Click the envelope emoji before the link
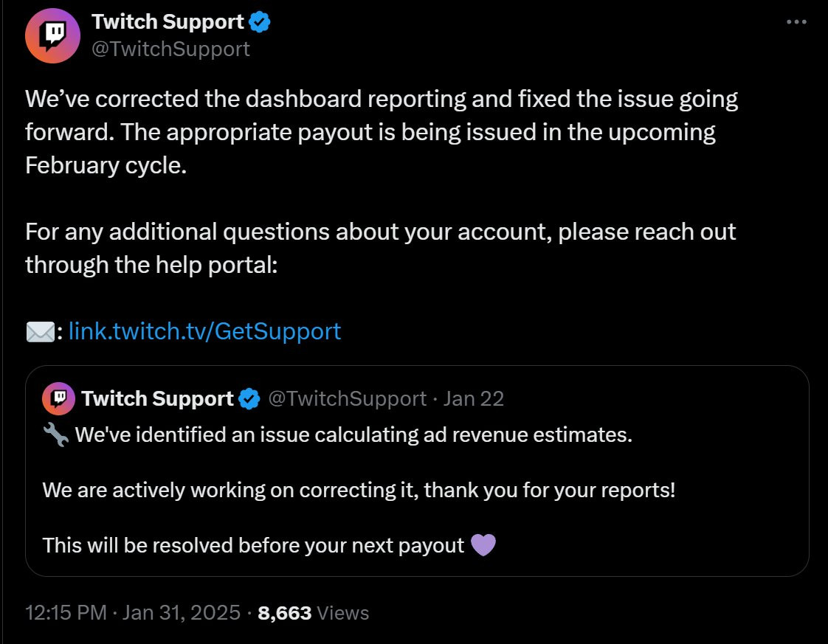Viewport: 828px width, 644px height. click(x=40, y=332)
